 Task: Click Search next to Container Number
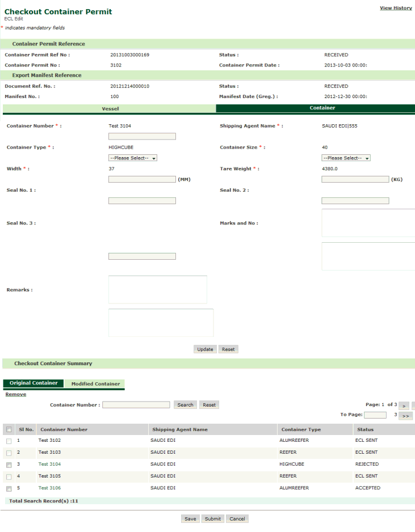(185, 405)
